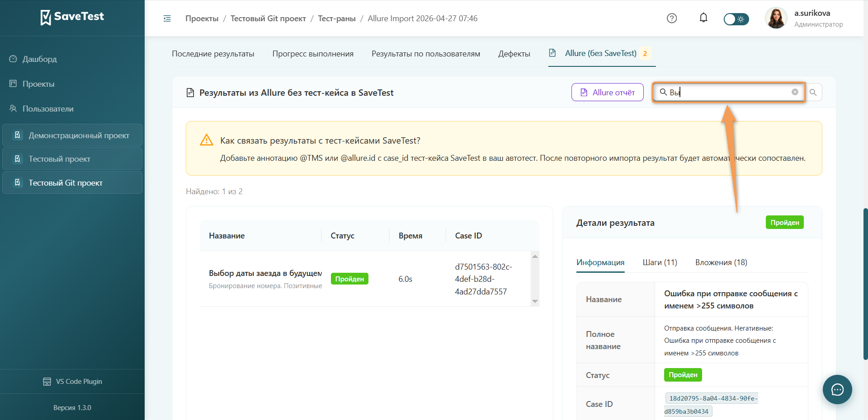868x420 pixels.
Task: Clear the search field text
Action: 795,92
